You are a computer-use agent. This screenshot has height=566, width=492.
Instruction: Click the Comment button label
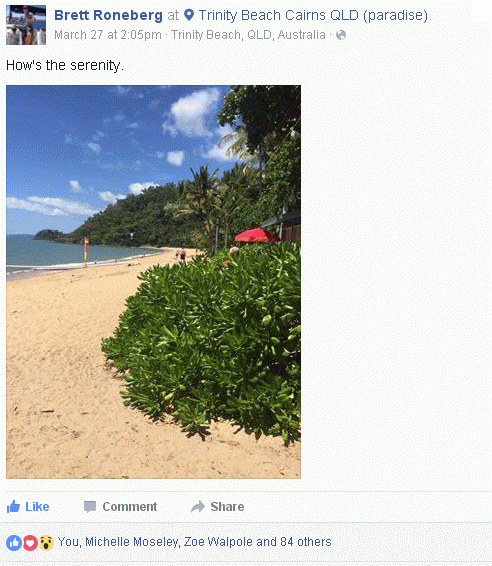(130, 507)
